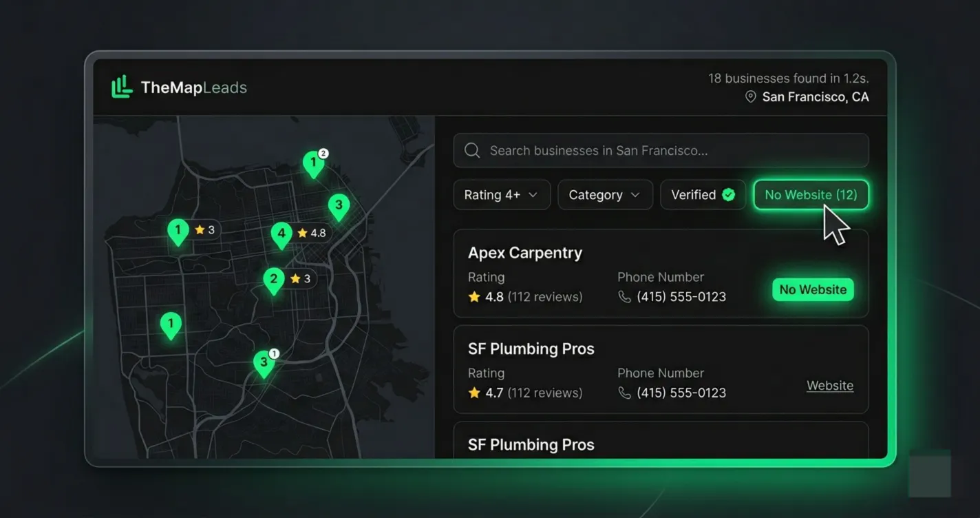Image resolution: width=980 pixels, height=518 pixels.
Task: Click the 4.7 (112 reviews) rating text
Action: [x=533, y=393]
